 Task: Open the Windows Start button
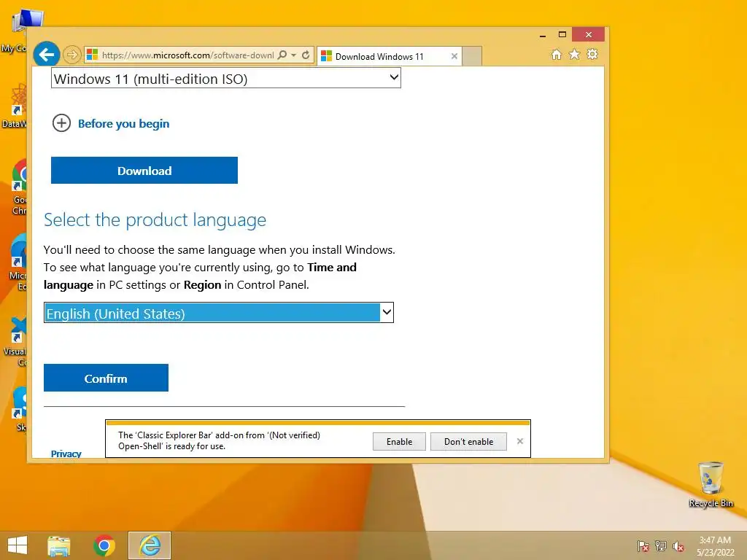pyautogui.click(x=18, y=545)
